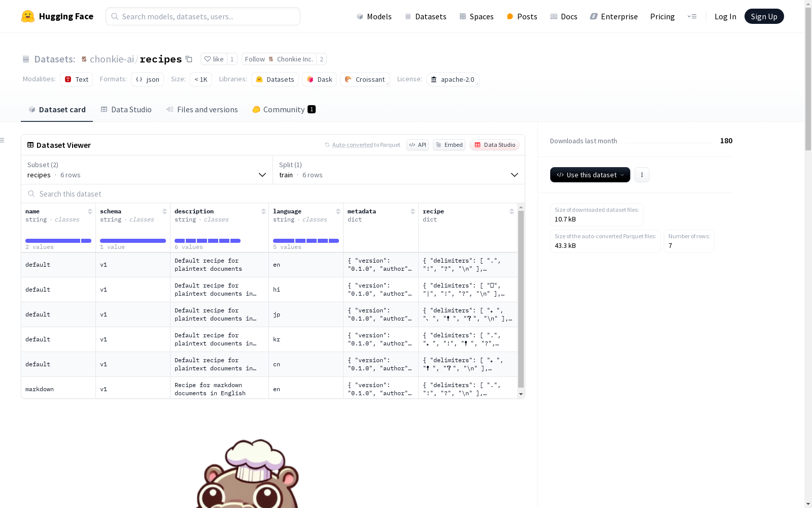The height and width of the screenshot is (508, 812).
Task: Switch to the Data Studio tab
Action: (126, 110)
